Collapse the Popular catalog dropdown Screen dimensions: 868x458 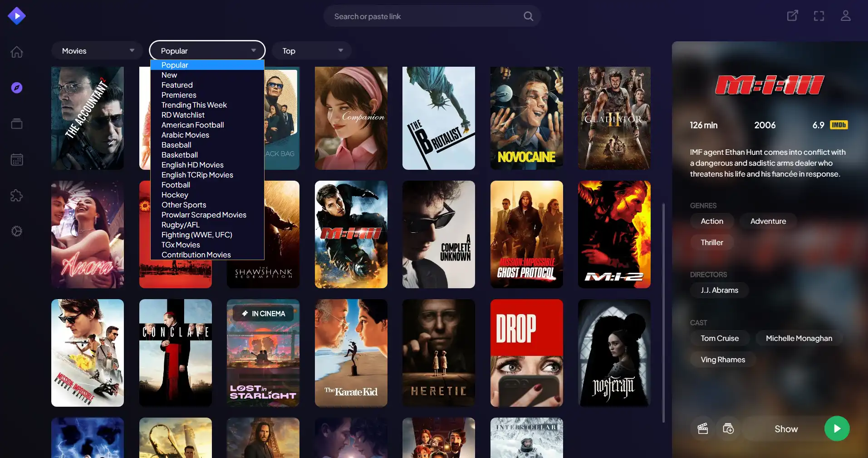[207, 51]
